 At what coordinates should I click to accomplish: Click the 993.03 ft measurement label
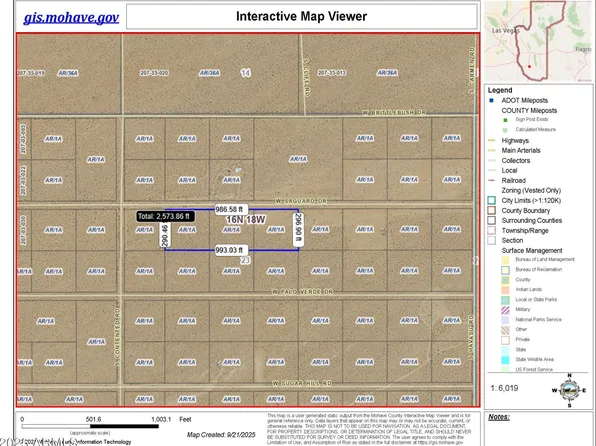231,250
